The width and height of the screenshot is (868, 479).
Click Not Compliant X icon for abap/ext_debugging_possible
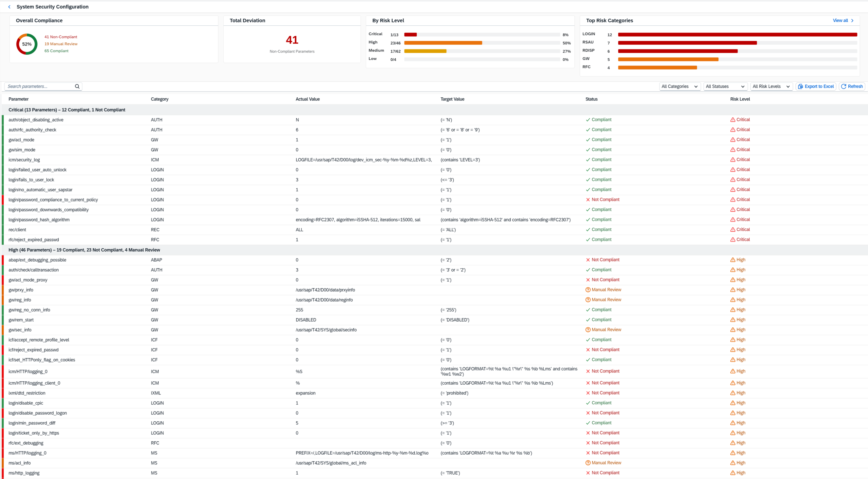(588, 260)
